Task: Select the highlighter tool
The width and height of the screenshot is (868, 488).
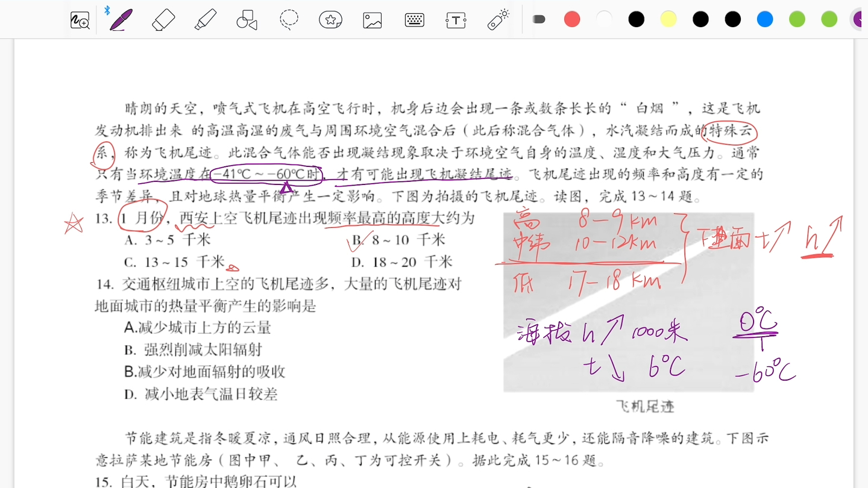Action: 206,20
